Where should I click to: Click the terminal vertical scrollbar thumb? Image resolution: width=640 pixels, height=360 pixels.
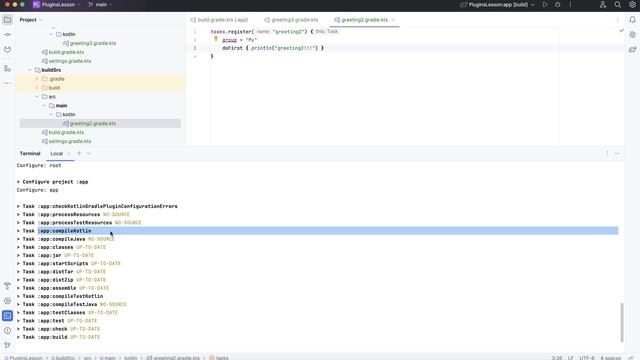tap(622, 322)
